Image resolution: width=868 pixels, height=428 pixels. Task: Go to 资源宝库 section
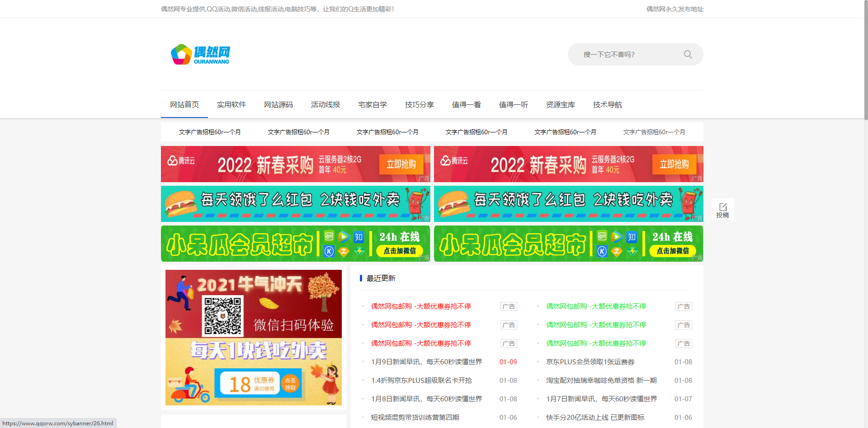[x=561, y=104]
